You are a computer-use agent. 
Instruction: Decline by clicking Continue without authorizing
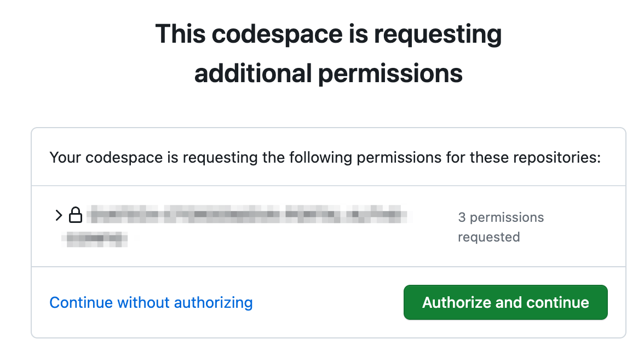coord(151,302)
